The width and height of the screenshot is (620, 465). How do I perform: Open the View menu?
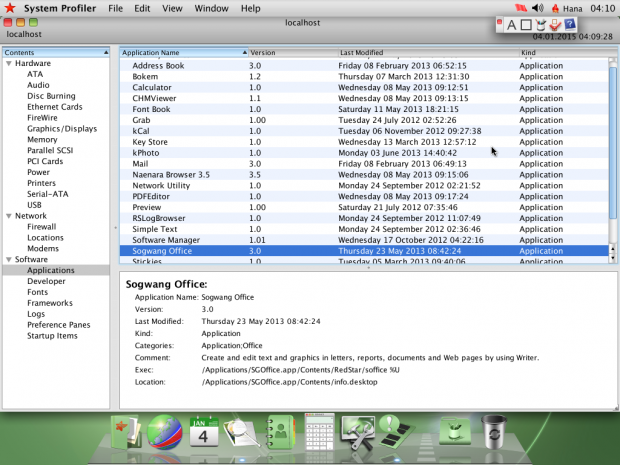point(172,8)
